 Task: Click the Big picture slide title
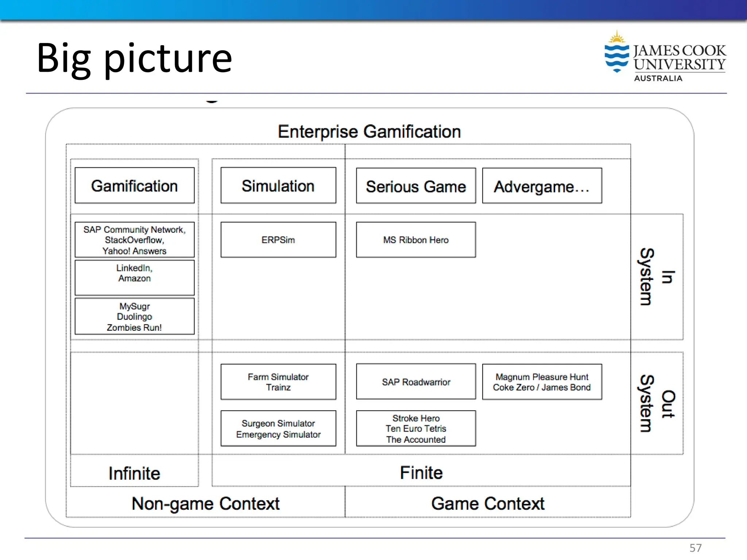134,58
